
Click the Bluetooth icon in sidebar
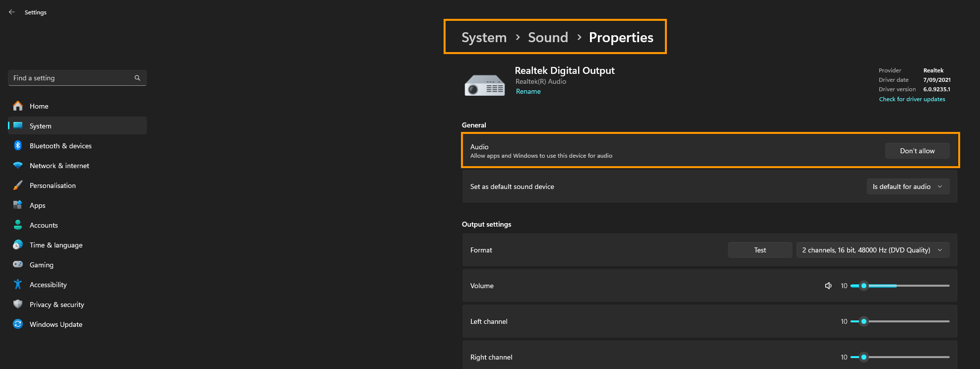click(x=18, y=145)
